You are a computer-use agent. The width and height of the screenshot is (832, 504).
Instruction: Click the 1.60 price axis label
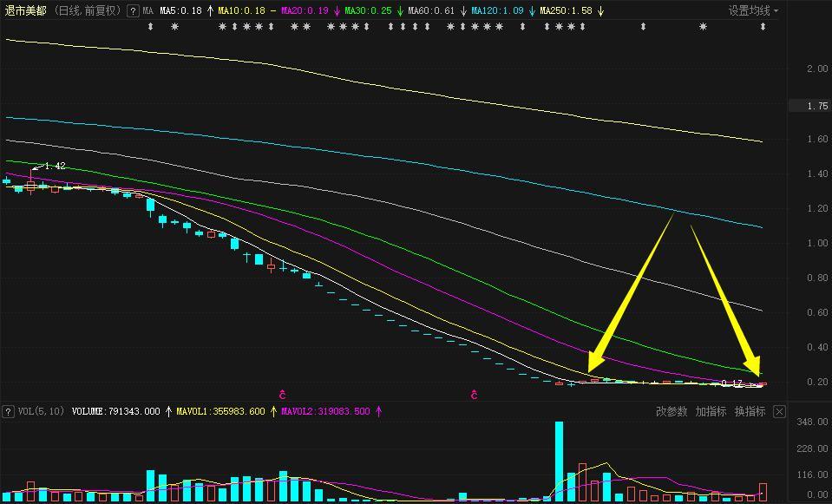817,139
